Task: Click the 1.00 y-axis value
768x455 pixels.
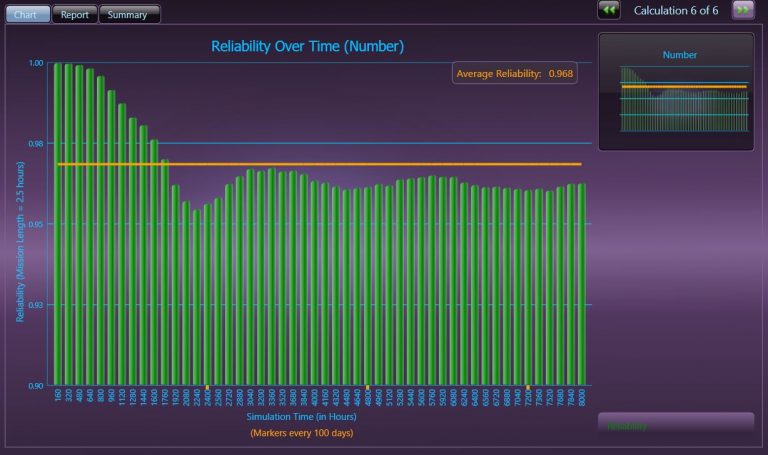Action: point(36,63)
